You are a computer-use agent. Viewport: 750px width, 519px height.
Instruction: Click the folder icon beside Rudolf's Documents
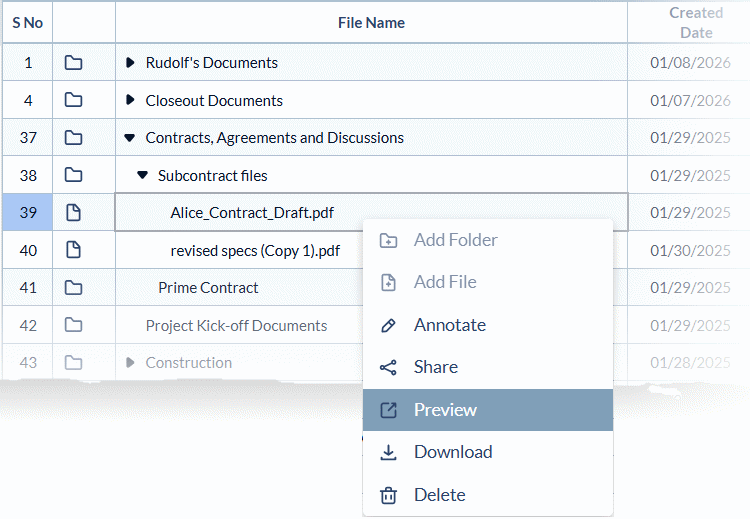point(73,63)
